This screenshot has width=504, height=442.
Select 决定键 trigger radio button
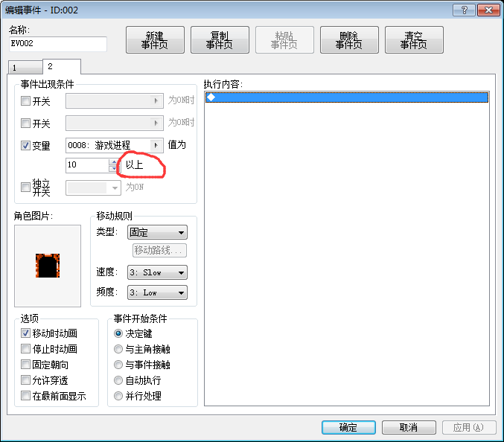coord(118,333)
